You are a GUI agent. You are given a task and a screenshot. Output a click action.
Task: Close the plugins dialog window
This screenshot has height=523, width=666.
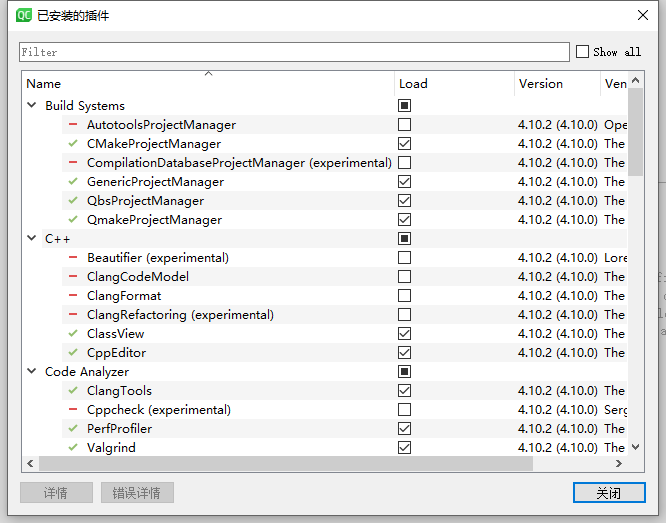(643, 15)
